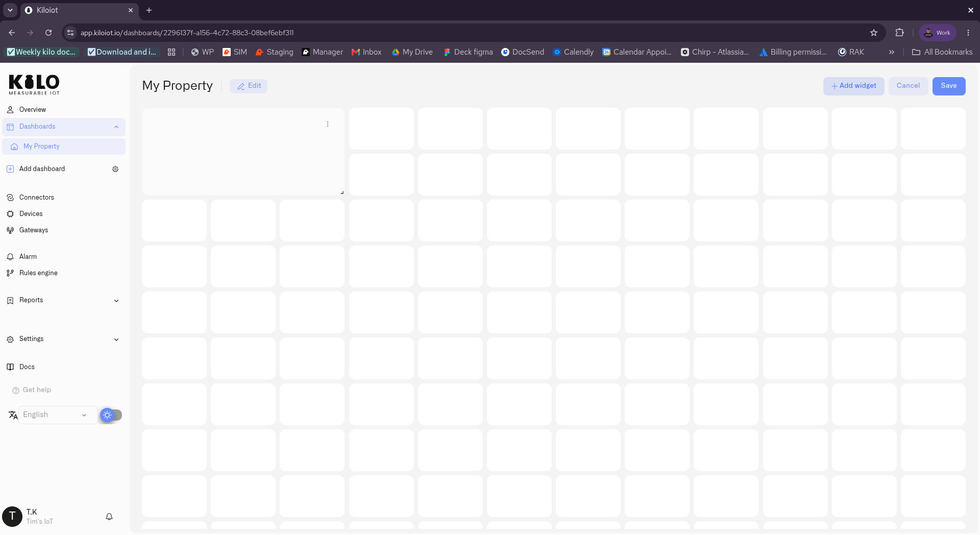This screenshot has width=980, height=535.
Task: Click the Add widget button
Action: pos(853,86)
